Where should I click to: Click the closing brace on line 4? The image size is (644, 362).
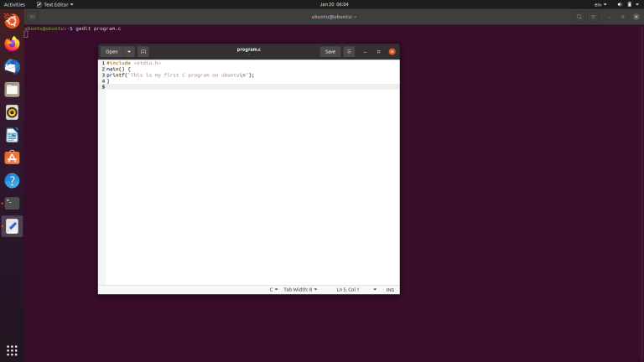108,81
